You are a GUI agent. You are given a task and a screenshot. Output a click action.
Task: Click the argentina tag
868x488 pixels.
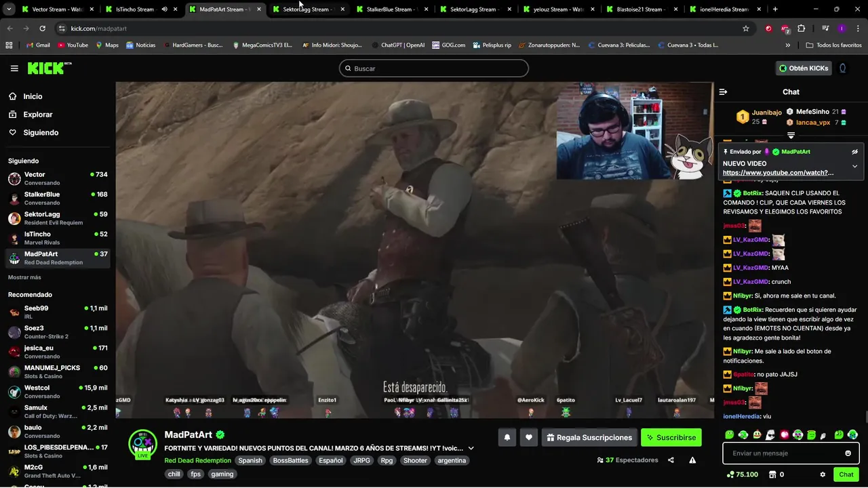tap(452, 460)
